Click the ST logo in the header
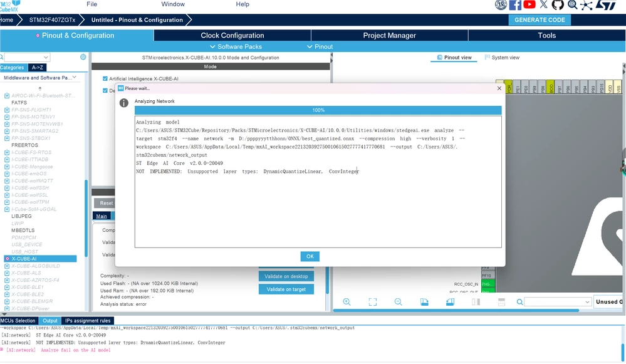 (x=607, y=5)
